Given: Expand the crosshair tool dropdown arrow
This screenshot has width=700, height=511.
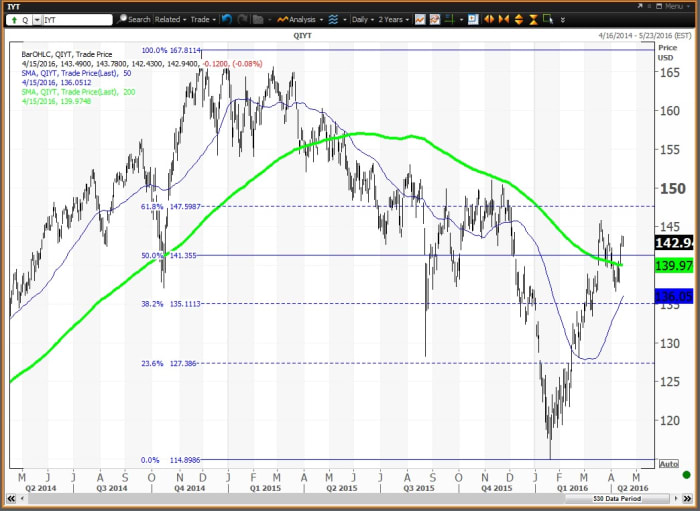Looking at the screenshot, I should (461, 20).
